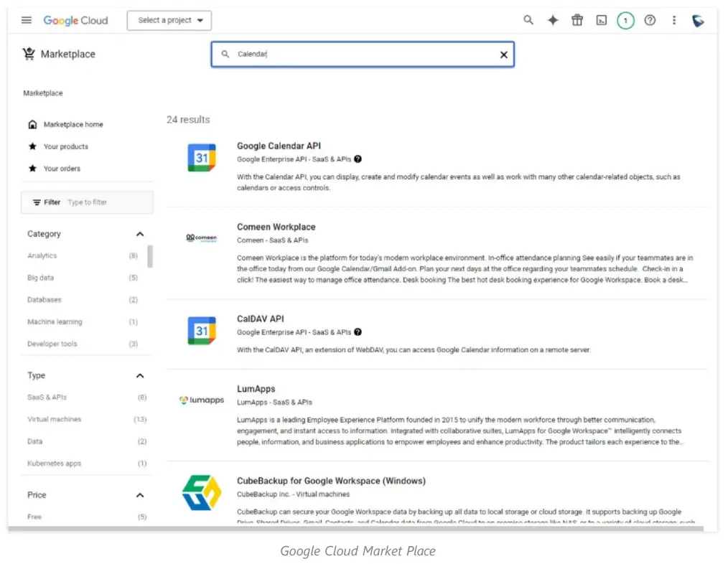Open Your orders page
728x564 pixels.
pos(62,168)
